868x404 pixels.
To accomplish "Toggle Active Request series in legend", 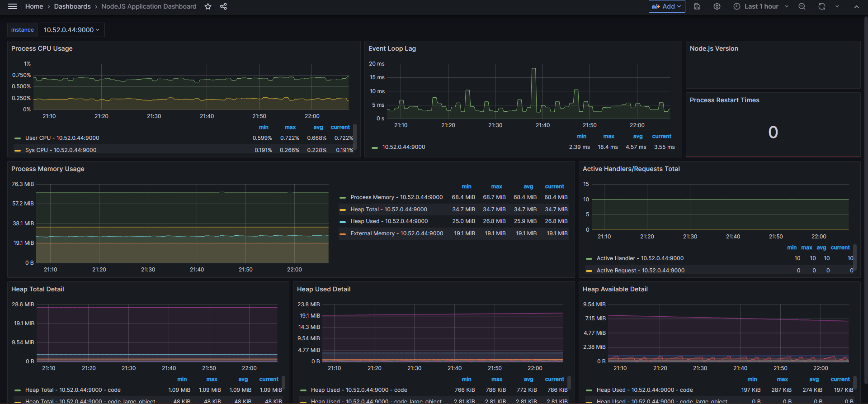I will point(641,271).
